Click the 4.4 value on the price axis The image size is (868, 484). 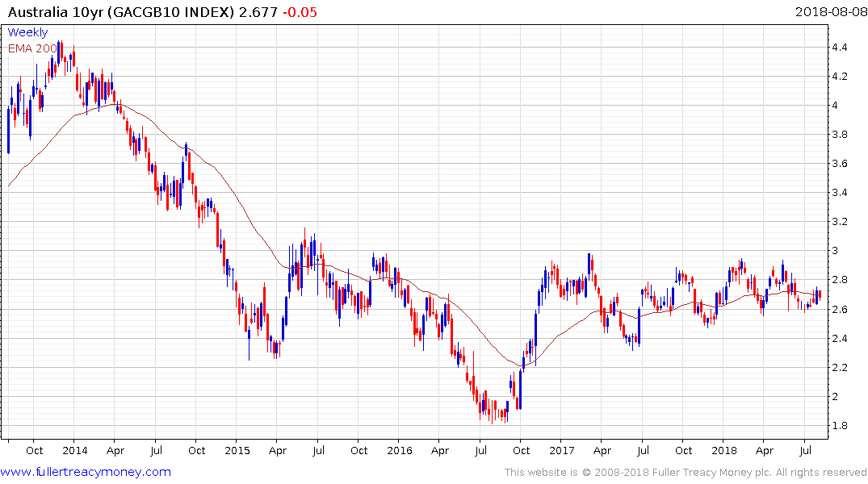(x=839, y=48)
